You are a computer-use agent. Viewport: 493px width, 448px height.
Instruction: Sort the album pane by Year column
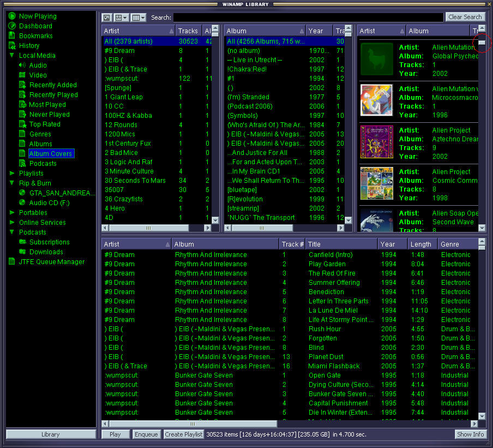319,31
